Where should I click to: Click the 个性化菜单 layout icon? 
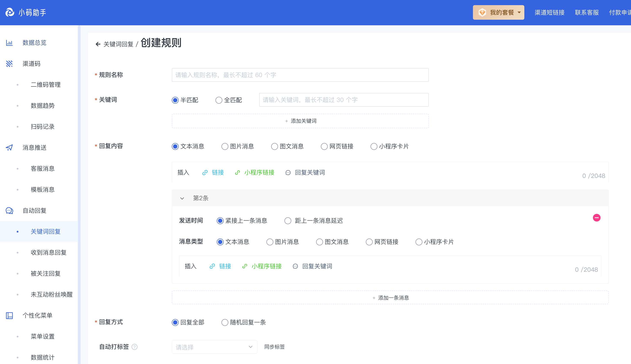(x=9, y=315)
